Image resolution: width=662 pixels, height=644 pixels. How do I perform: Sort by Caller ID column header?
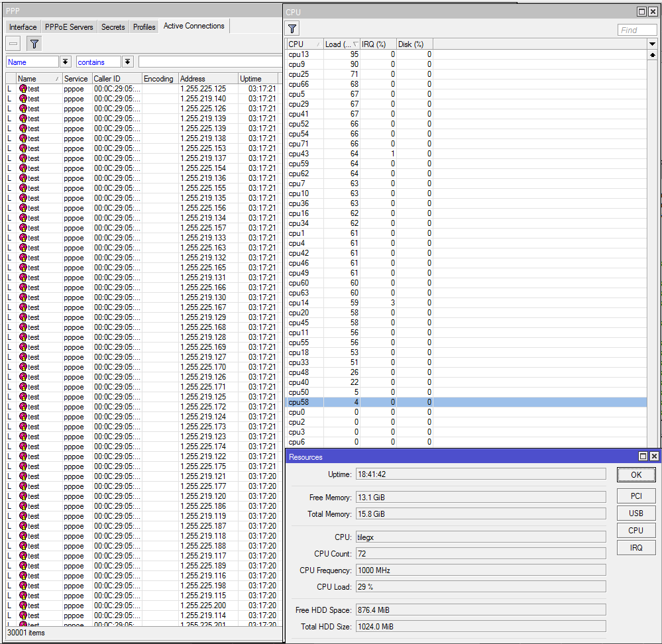point(117,78)
